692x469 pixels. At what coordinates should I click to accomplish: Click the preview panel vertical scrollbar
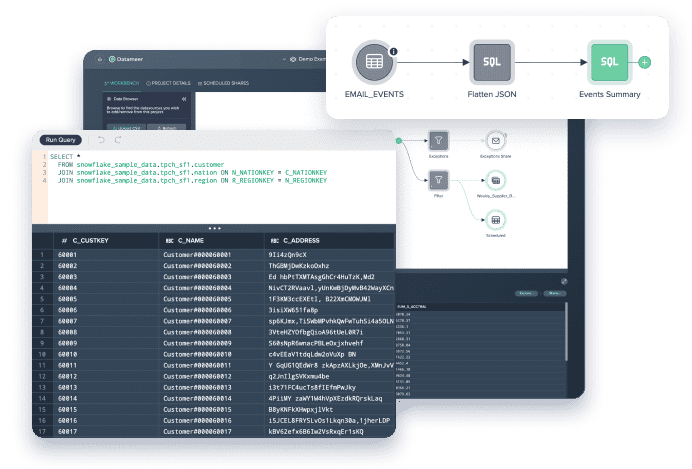(x=566, y=331)
